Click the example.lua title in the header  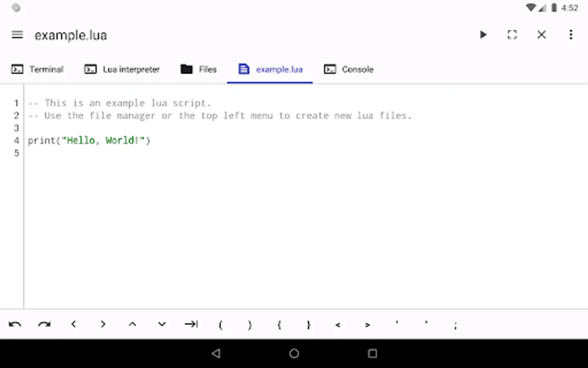71,35
